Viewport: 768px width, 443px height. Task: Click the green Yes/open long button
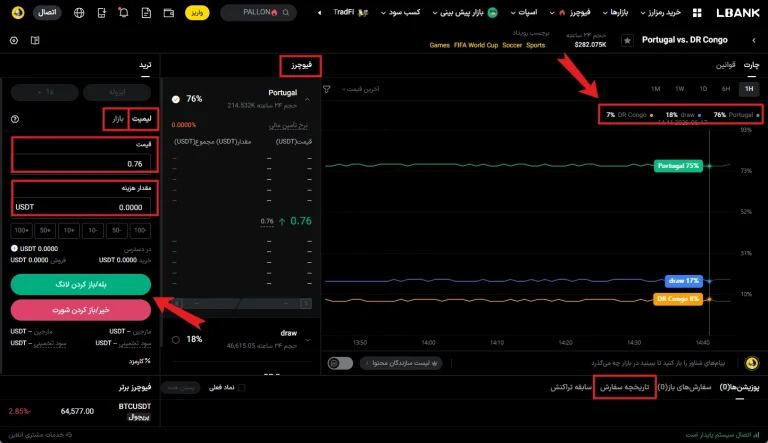click(81, 285)
